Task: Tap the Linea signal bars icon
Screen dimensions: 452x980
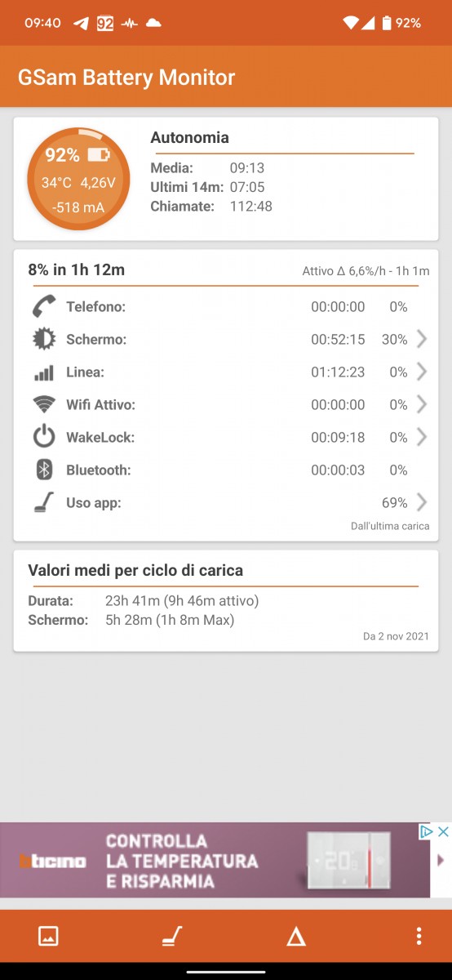Action: tap(43, 372)
